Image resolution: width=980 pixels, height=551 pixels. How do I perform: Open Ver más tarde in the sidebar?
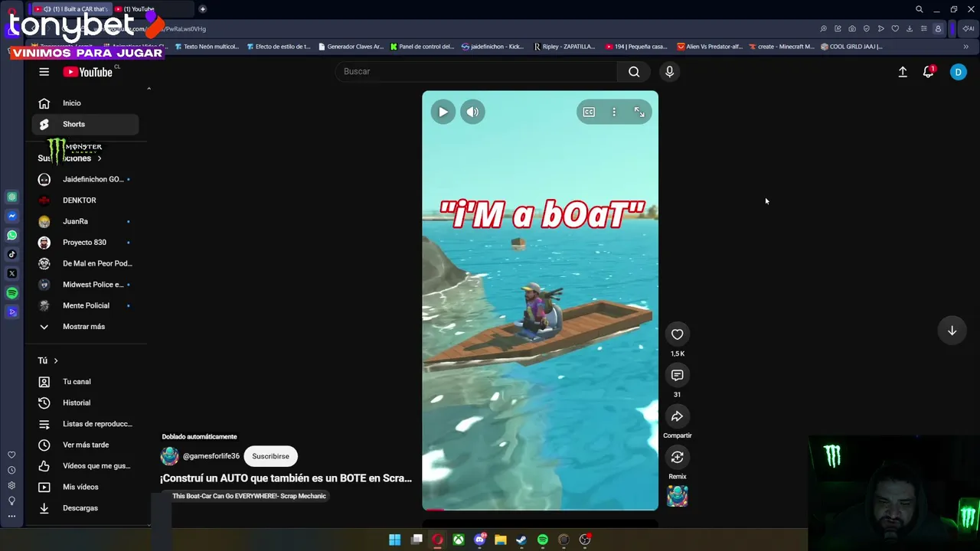pos(85,445)
